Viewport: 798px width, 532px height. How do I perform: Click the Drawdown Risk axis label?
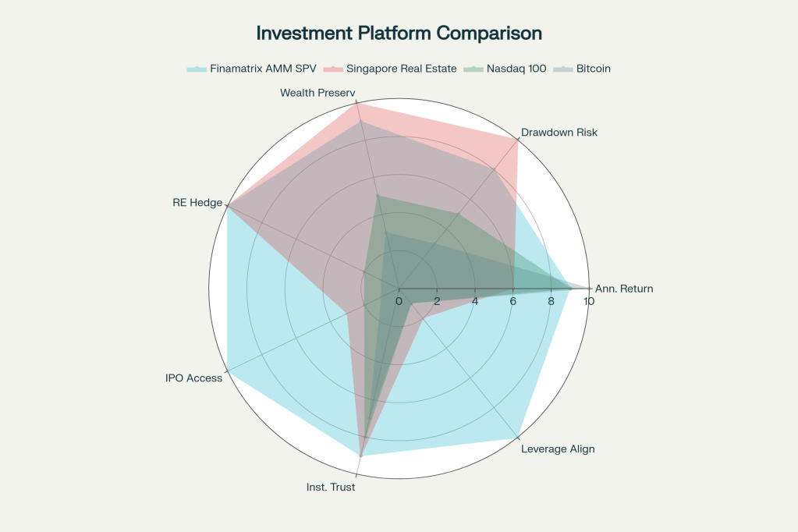(x=559, y=132)
